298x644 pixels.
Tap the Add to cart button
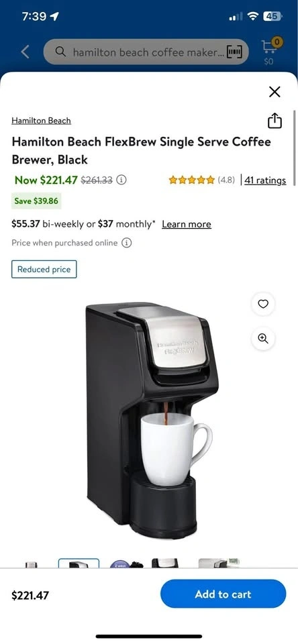(x=223, y=594)
